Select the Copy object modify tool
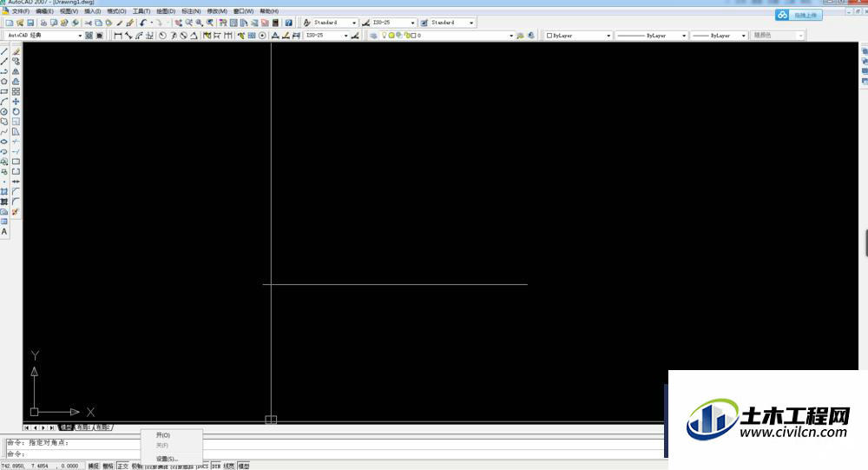The height and width of the screenshot is (470, 868). tap(16, 62)
